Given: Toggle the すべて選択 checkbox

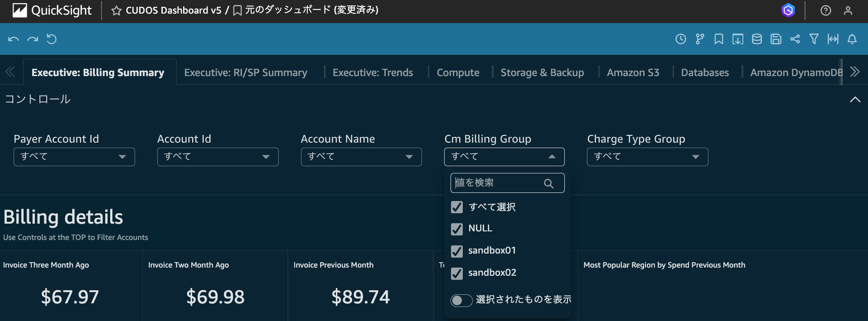Looking at the screenshot, I should (x=457, y=207).
